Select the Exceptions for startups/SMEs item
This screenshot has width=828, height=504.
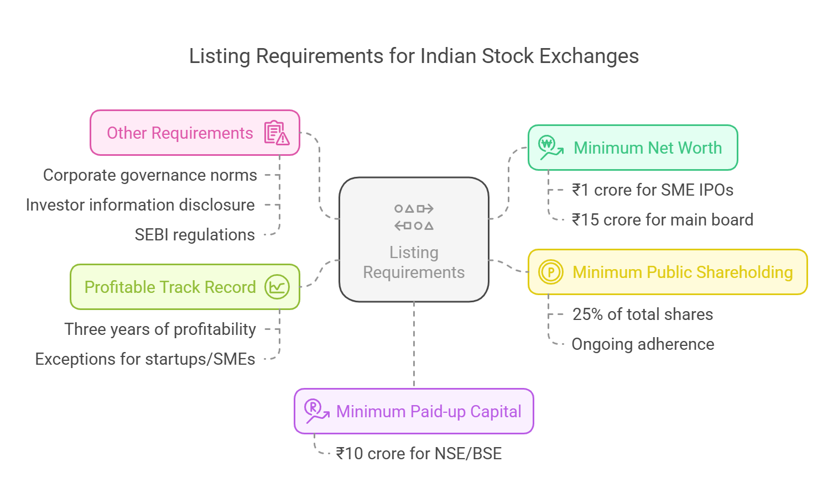(145, 359)
